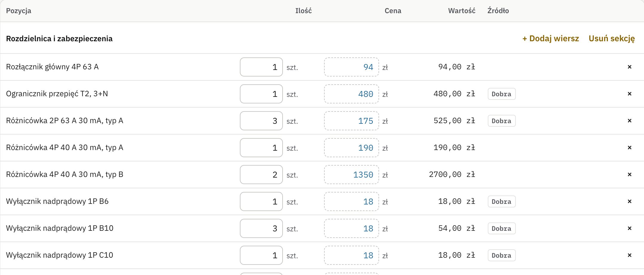Screen dimensions: 644x275
Task: Edit quantity for Rozłącznik główny 4P 63 A
Action: point(261,67)
